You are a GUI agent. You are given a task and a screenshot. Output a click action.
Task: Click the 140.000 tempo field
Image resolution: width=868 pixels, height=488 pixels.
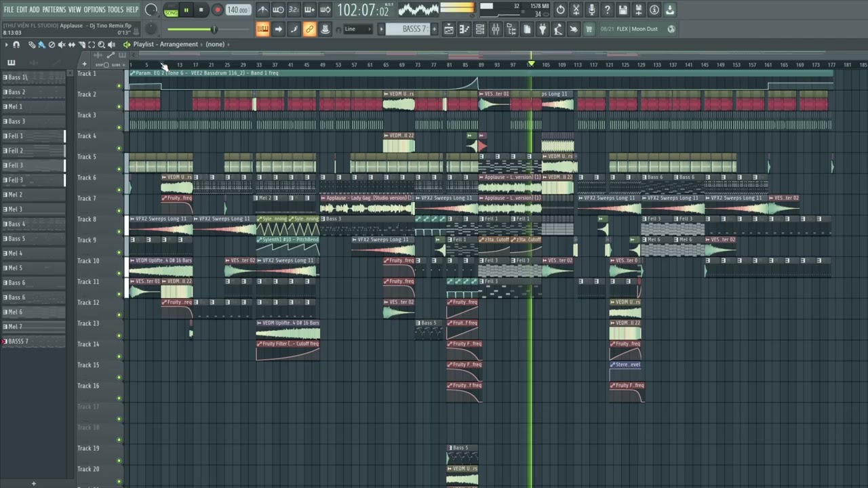238,10
